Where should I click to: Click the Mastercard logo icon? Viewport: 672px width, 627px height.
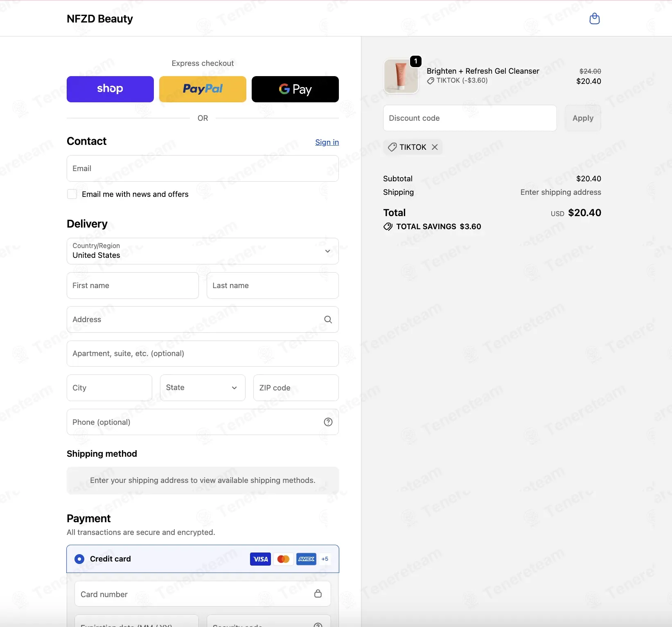coord(283,559)
